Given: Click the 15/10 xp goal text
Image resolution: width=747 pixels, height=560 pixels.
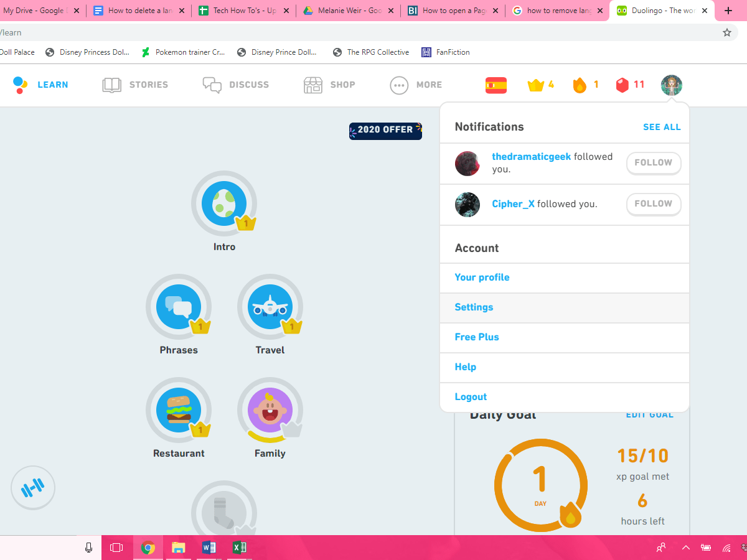Looking at the screenshot, I should click(643, 456).
